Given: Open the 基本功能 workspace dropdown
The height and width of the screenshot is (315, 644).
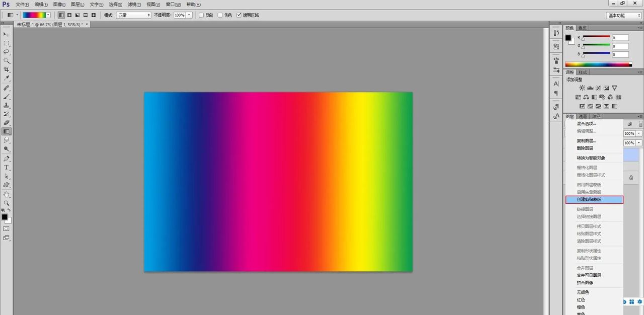Looking at the screenshot, I should 623,15.
